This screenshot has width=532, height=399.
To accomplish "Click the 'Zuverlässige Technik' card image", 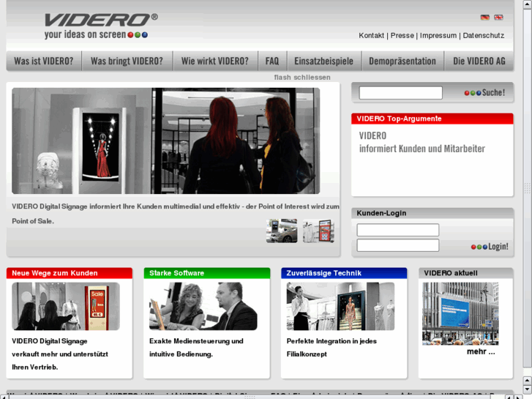I will [x=340, y=306].
